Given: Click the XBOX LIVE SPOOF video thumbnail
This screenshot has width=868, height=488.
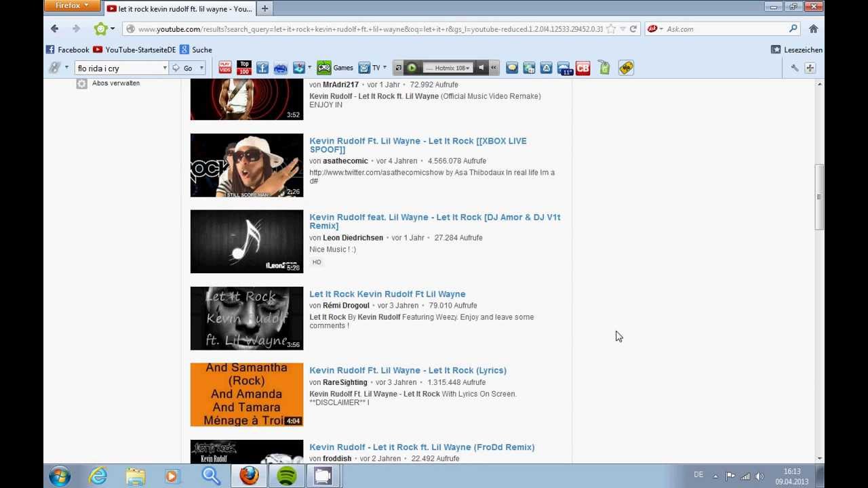Looking at the screenshot, I should 247,165.
